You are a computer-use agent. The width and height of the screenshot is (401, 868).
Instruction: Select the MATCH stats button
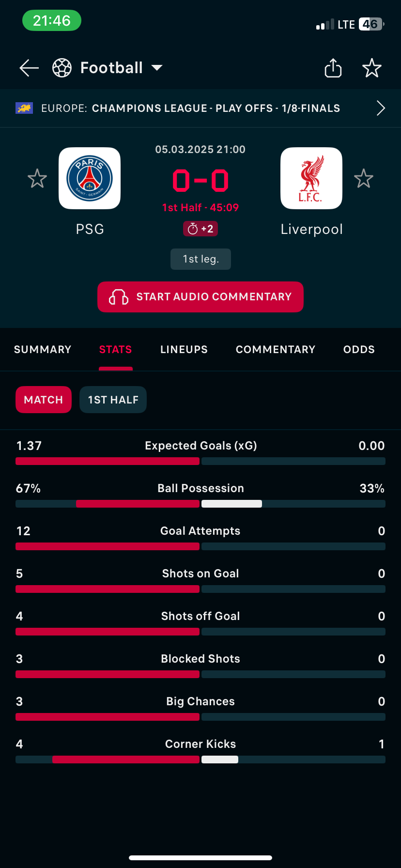(44, 400)
